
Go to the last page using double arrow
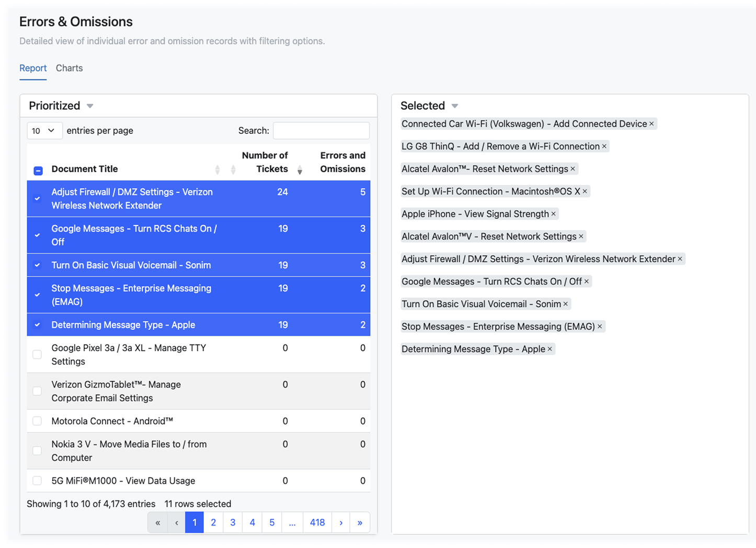(360, 522)
